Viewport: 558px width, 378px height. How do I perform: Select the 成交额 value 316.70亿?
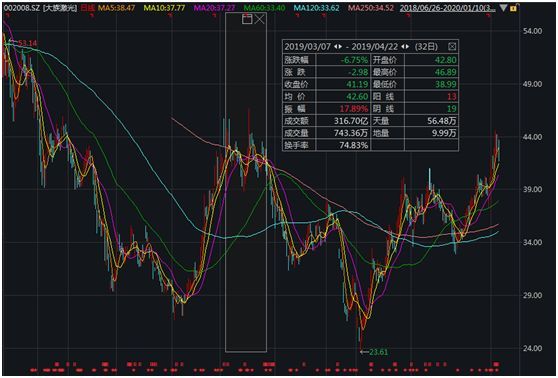tap(351, 121)
